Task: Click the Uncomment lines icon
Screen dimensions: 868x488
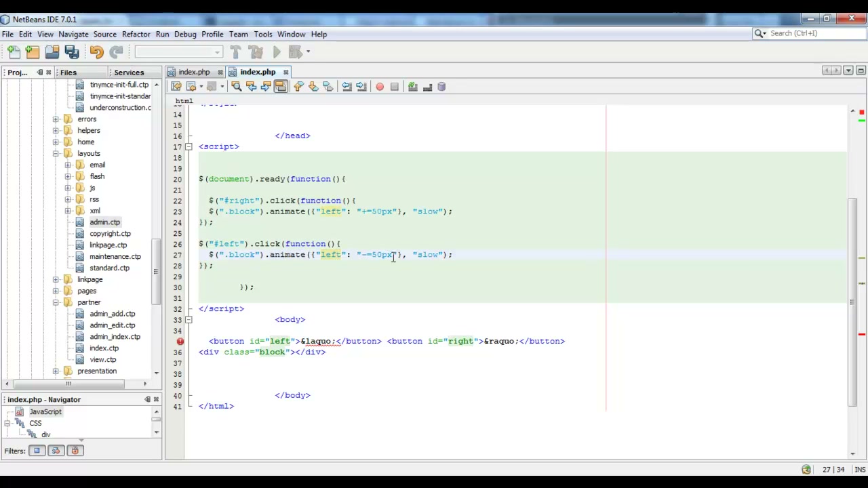Action: [x=427, y=87]
